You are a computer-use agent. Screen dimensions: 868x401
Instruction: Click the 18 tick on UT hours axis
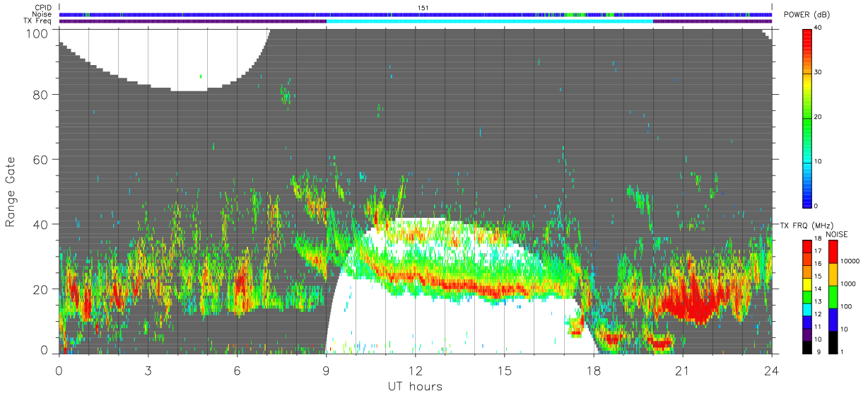pyautogui.click(x=593, y=371)
